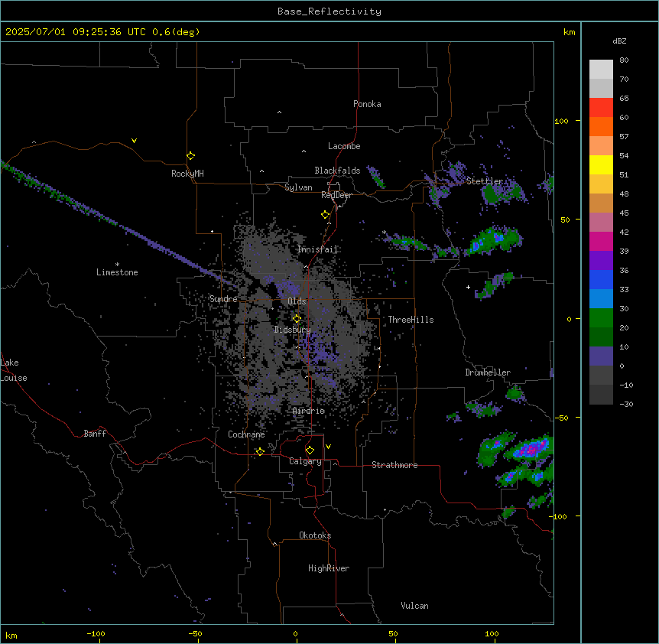Select the RedDeer city label
659x644 pixels.
point(336,195)
